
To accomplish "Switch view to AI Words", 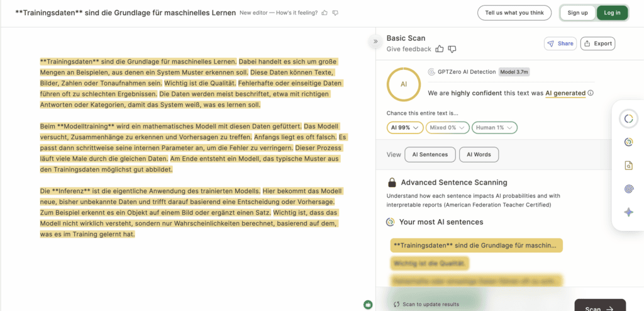I will click(479, 155).
